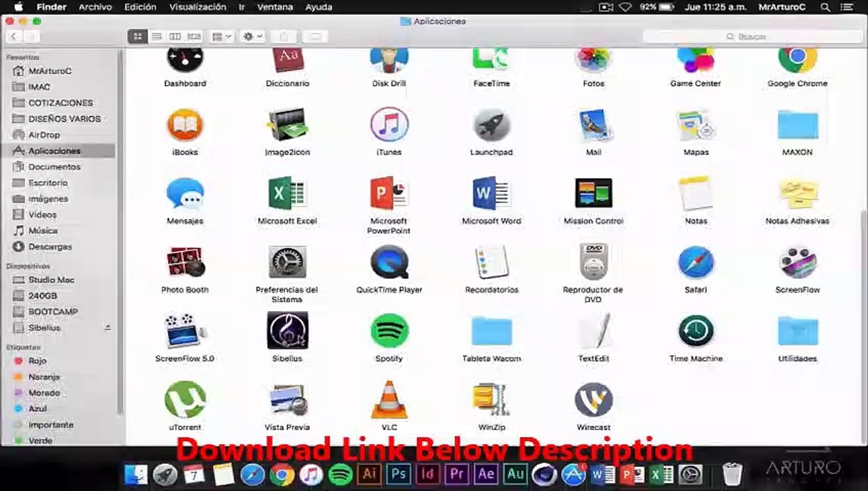Select the MAXON folder
Screen dimensions: 868x491
click(x=797, y=125)
